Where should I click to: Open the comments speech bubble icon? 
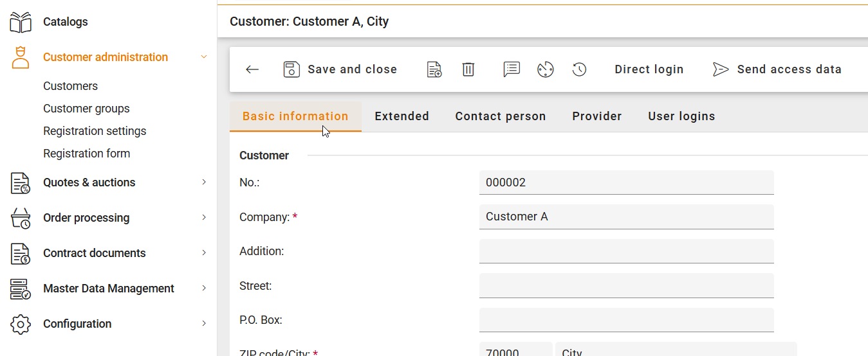click(512, 69)
